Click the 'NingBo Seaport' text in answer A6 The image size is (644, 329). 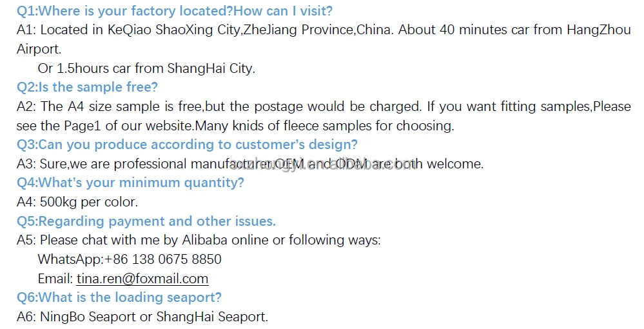point(88,317)
